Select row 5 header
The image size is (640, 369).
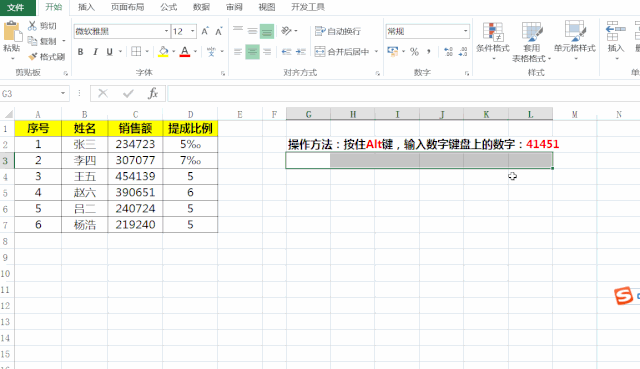[x=6, y=193]
